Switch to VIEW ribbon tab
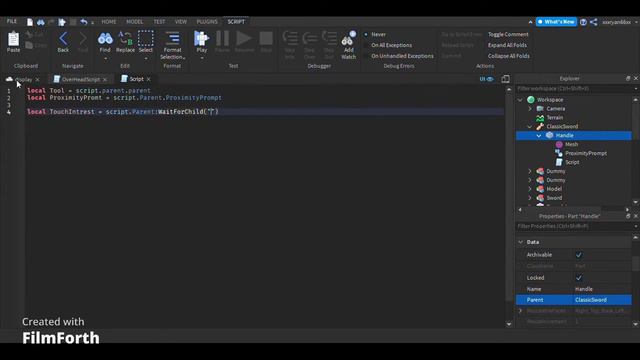The height and width of the screenshot is (360, 640). pos(181,22)
